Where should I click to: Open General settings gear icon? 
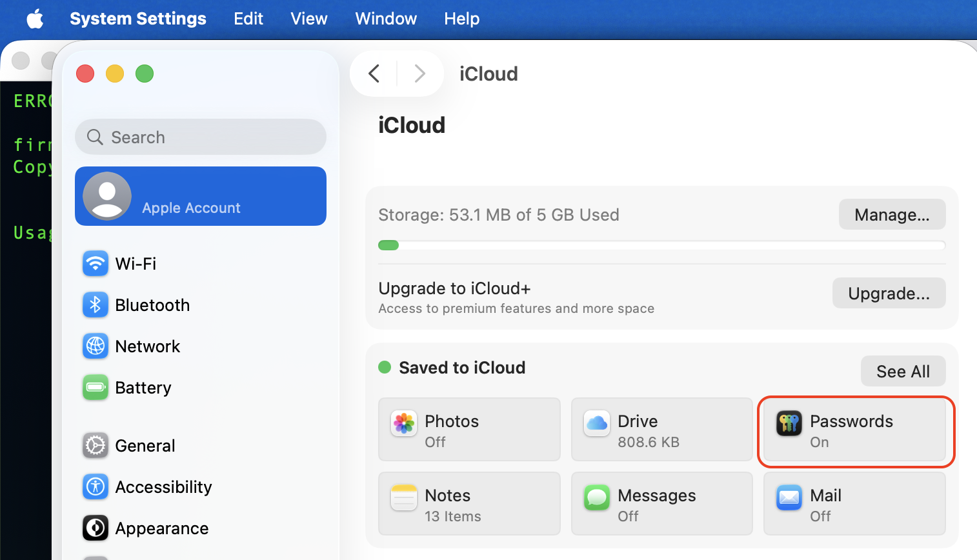pos(96,445)
